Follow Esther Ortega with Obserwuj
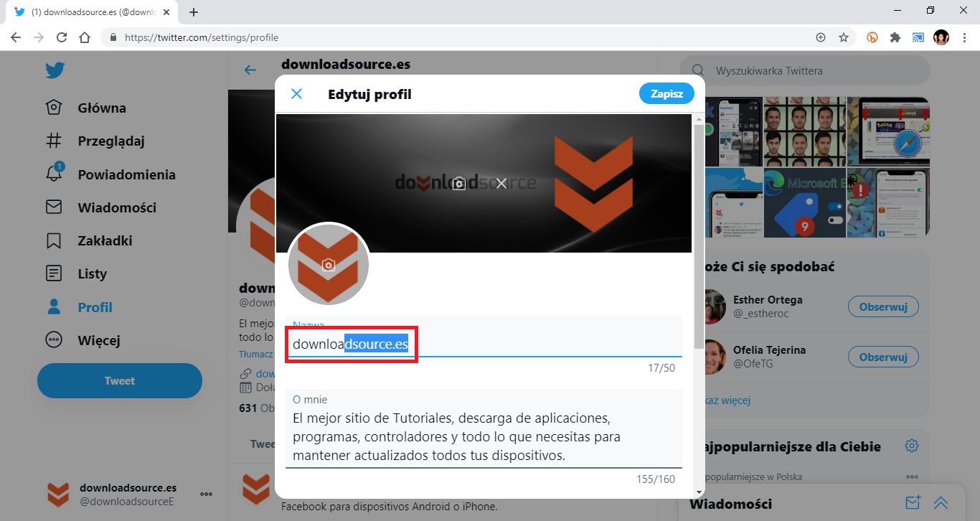 pyautogui.click(x=883, y=306)
